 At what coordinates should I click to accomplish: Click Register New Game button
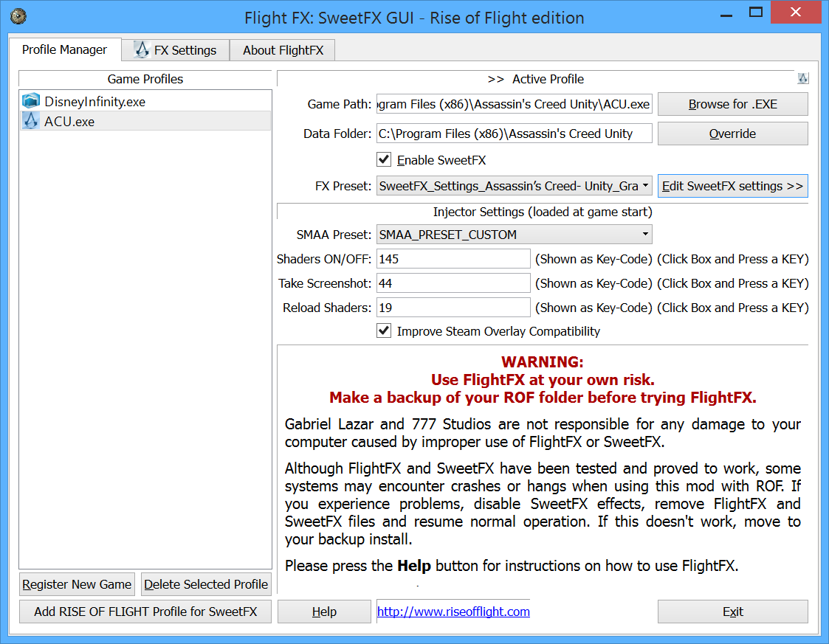click(x=77, y=584)
